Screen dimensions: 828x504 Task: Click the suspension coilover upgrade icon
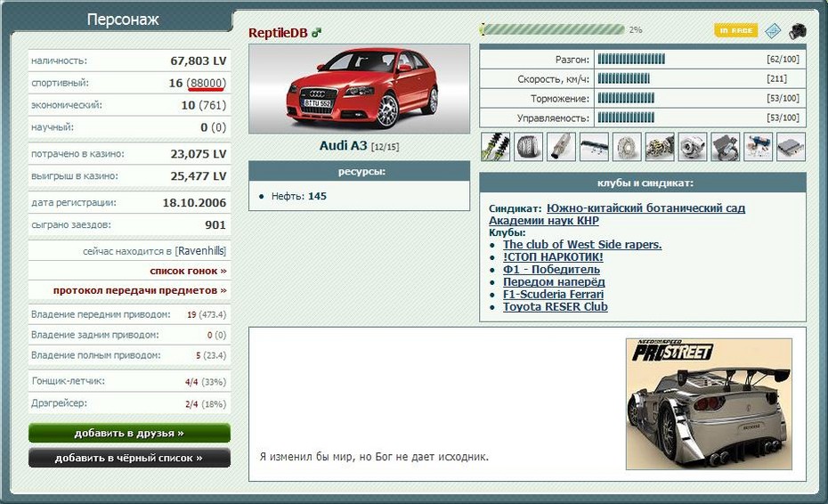(496, 146)
